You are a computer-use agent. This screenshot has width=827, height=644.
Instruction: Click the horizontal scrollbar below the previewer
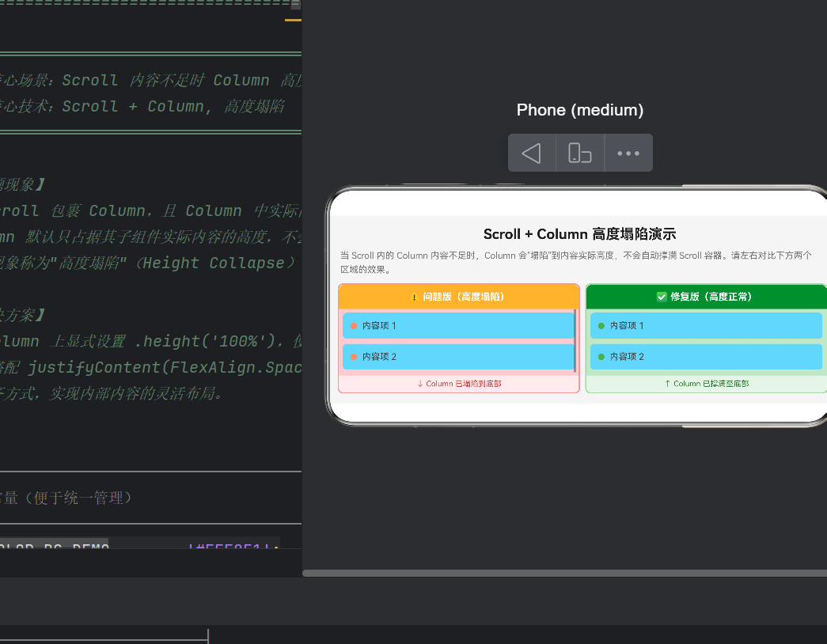click(564, 573)
